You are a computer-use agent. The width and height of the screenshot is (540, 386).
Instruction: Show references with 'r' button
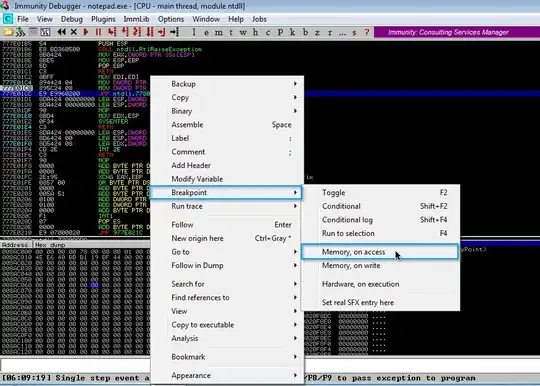(x=330, y=32)
